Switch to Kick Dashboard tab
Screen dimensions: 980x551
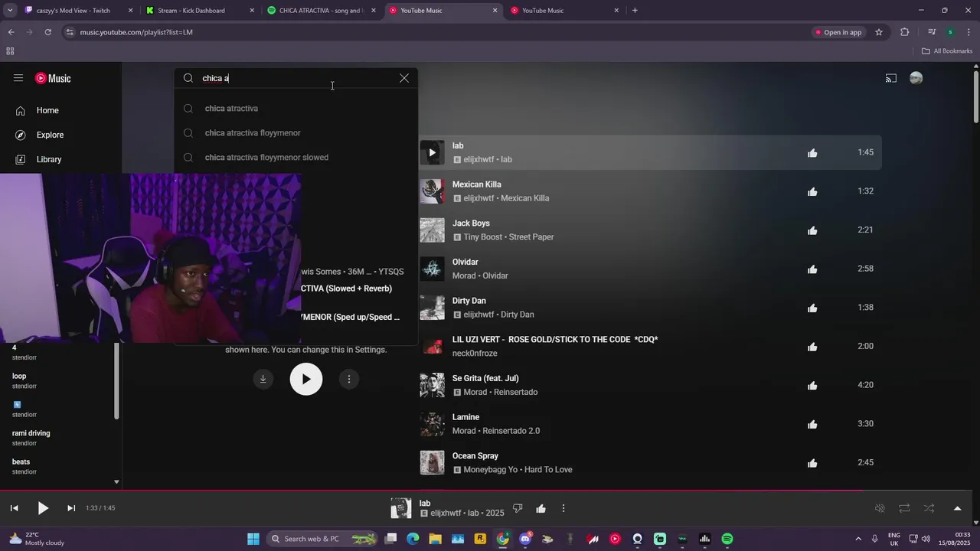[201, 11]
